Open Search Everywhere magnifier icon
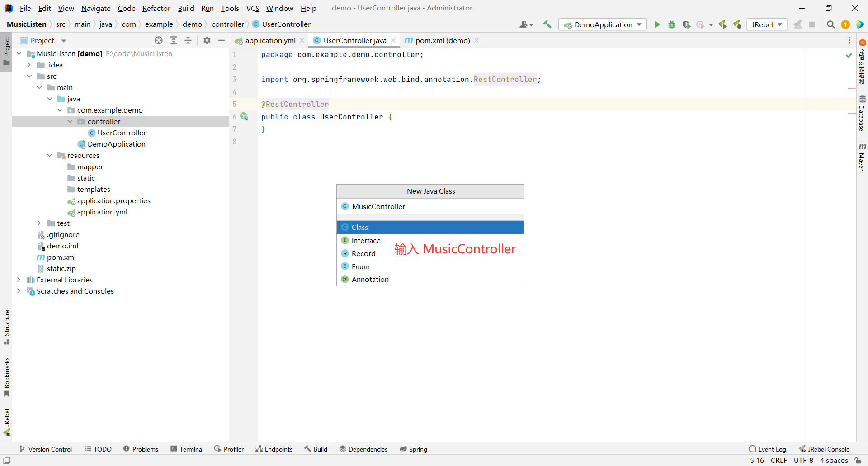 coord(831,24)
